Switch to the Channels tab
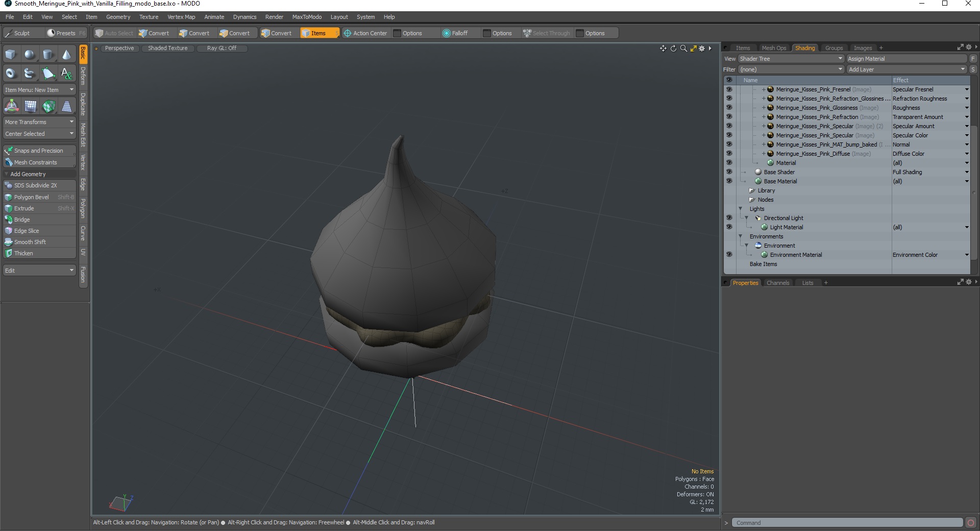 click(x=778, y=283)
